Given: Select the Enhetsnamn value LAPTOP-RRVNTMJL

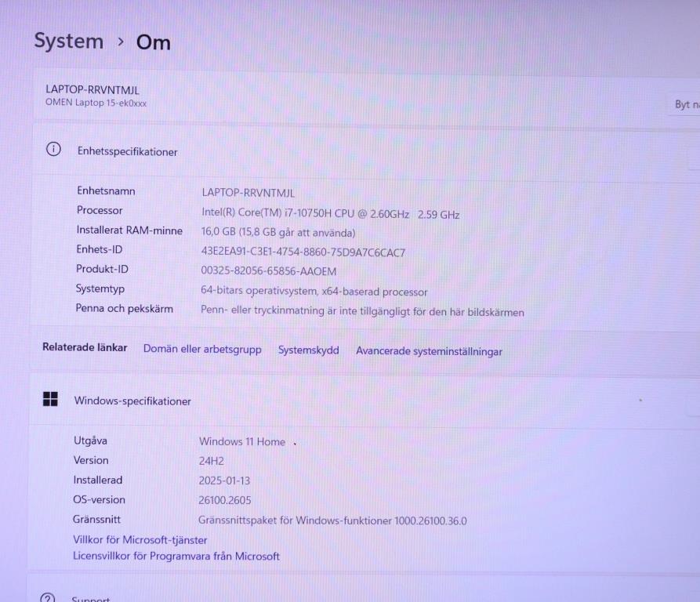Looking at the screenshot, I should [x=248, y=193].
